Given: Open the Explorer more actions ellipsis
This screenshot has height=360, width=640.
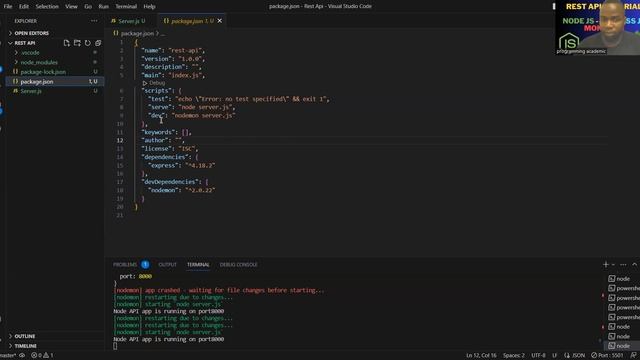Looking at the screenshot, I should point(94,21).
